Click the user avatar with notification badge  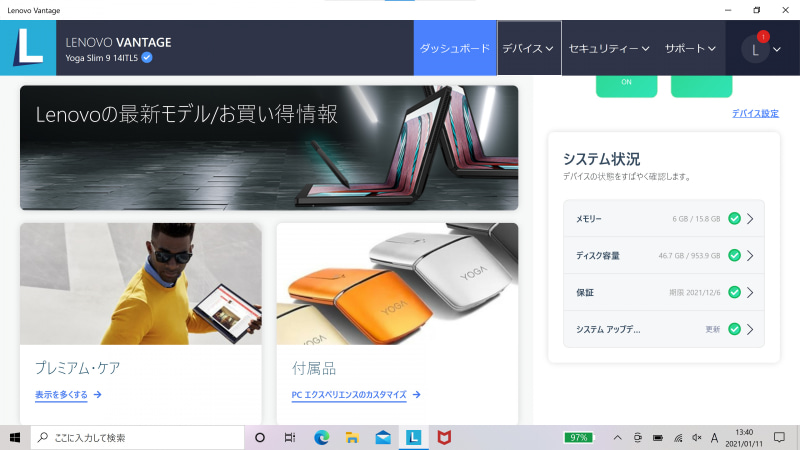[755, 49]
